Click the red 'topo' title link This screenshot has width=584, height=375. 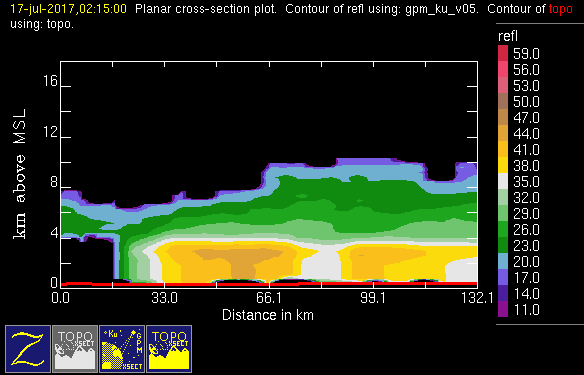(x=560, y=9)
